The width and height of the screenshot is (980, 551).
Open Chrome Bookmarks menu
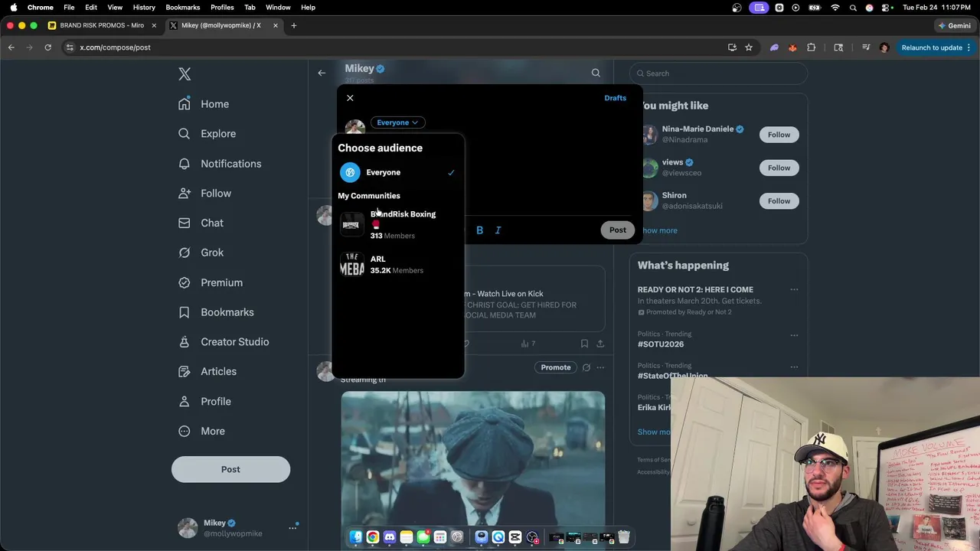pos(183,7)
